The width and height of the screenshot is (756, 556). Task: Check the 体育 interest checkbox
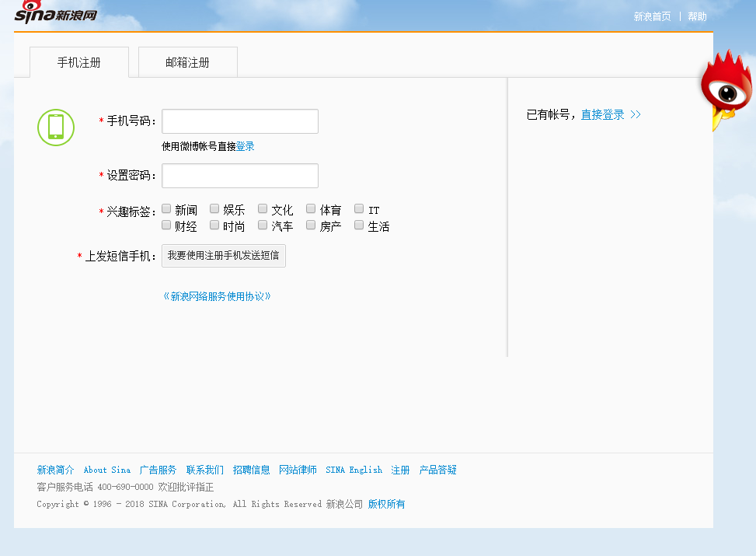(311, 208)
